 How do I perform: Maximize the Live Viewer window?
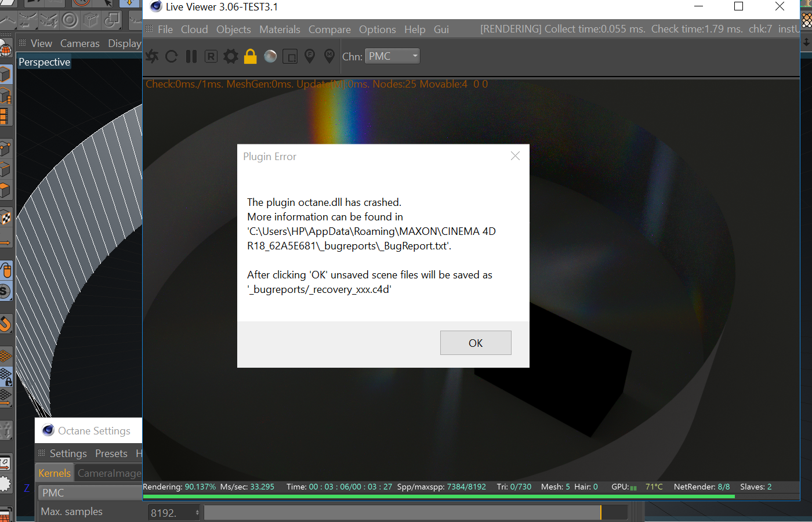point(739,6)
